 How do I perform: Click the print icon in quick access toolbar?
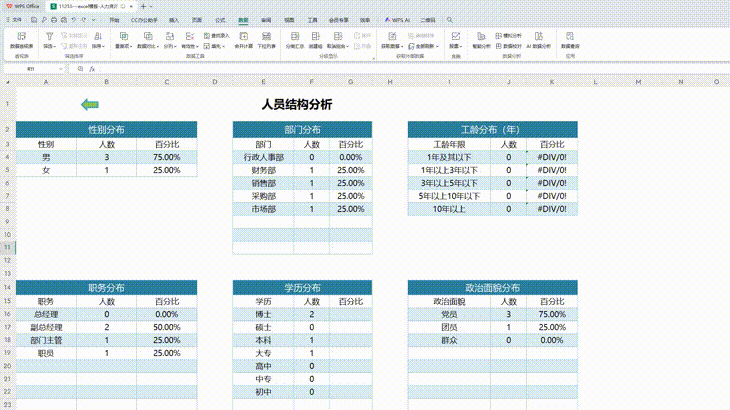(x=54, y=20)
